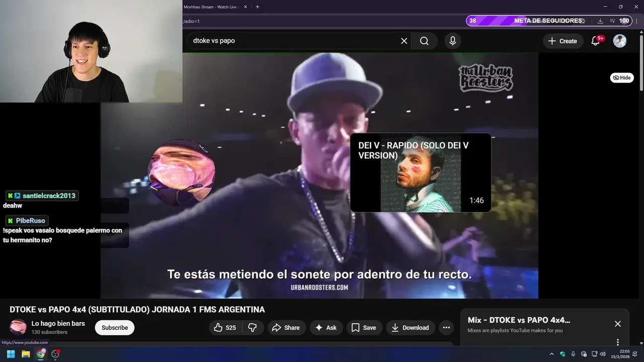Save the video to a playlist
This screenshot has width=644, height=362.
pos(364,327)
